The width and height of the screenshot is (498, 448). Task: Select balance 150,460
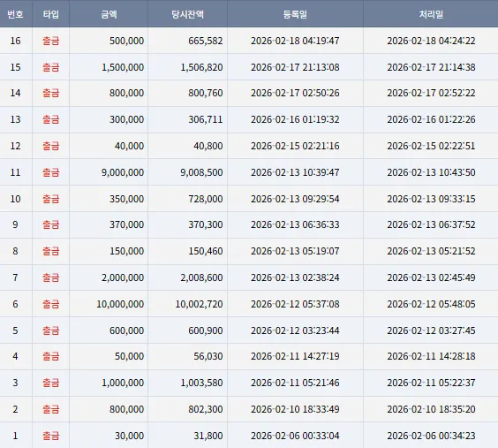tap(206, 251)
